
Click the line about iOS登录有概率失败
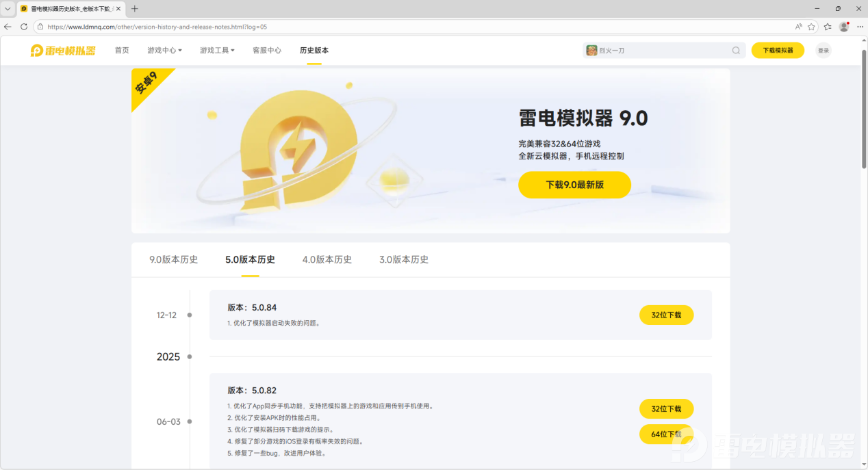tap(295, 441)
